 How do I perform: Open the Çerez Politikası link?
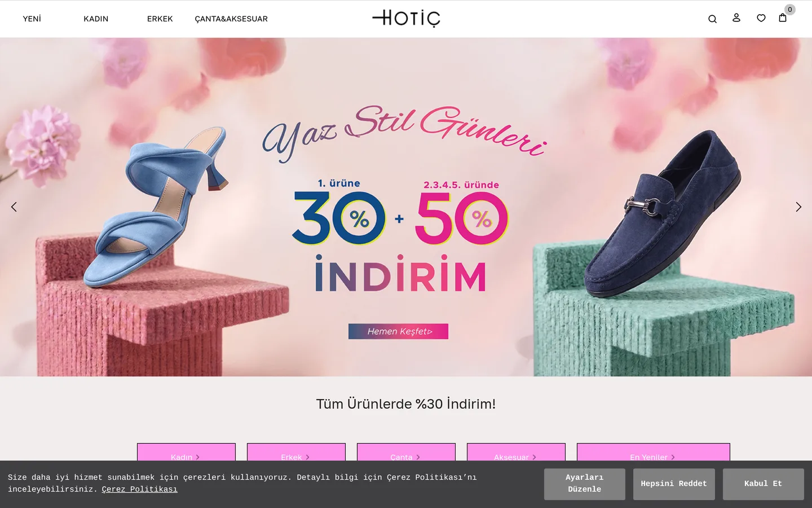(x=139, y=489)
